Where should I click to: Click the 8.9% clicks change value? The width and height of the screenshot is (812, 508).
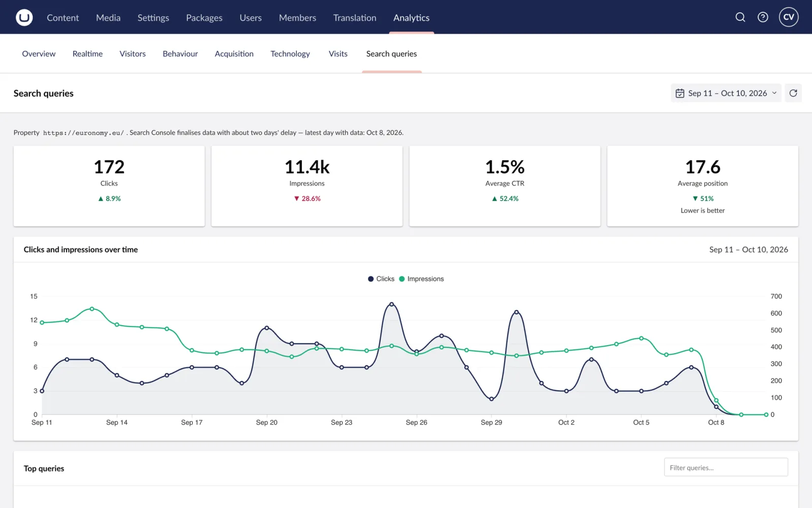pos(113,199)
